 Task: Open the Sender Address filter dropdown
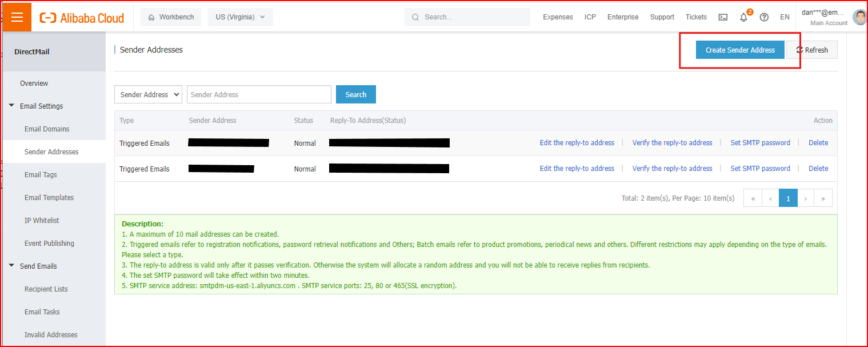(148, 94)
